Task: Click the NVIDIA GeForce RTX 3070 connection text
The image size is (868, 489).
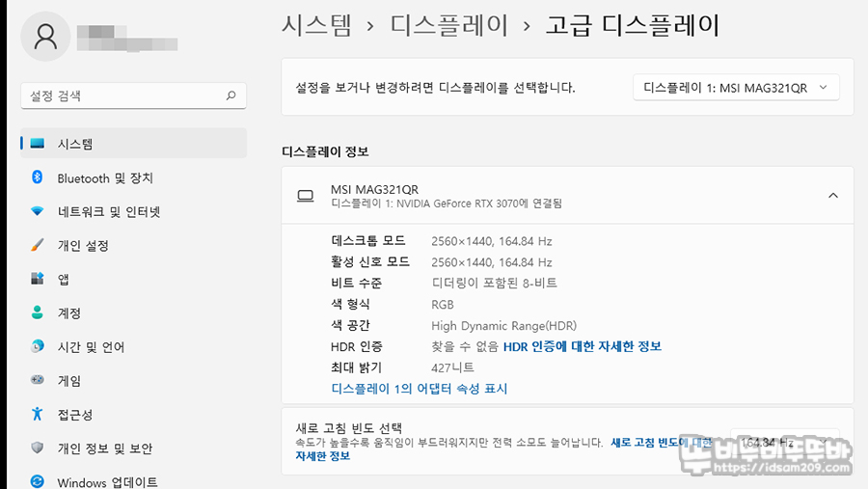Action: [x=447, y=204]
